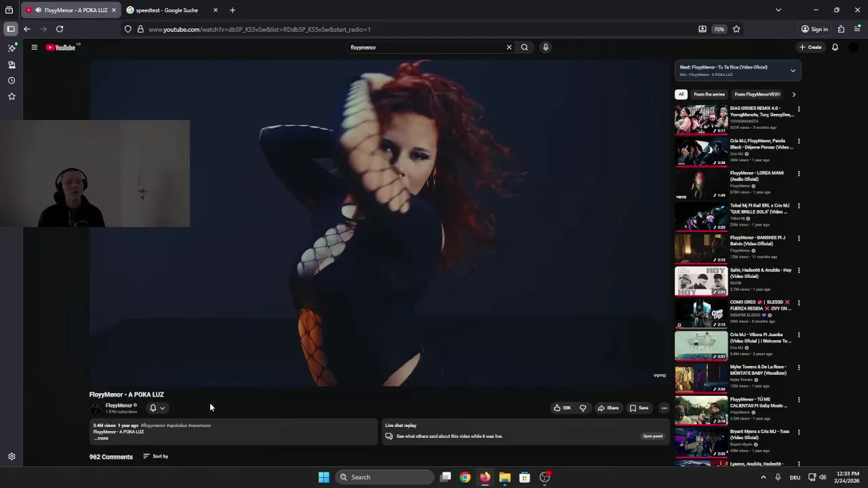Open the browser application menu
Screen dimensions: 868x488
[857, 29]
